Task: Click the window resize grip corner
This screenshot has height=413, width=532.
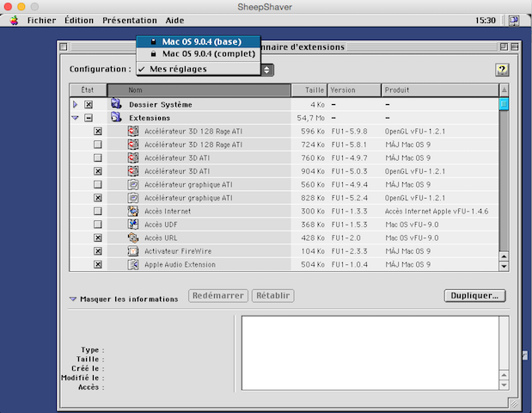Action: coord(514,404)
